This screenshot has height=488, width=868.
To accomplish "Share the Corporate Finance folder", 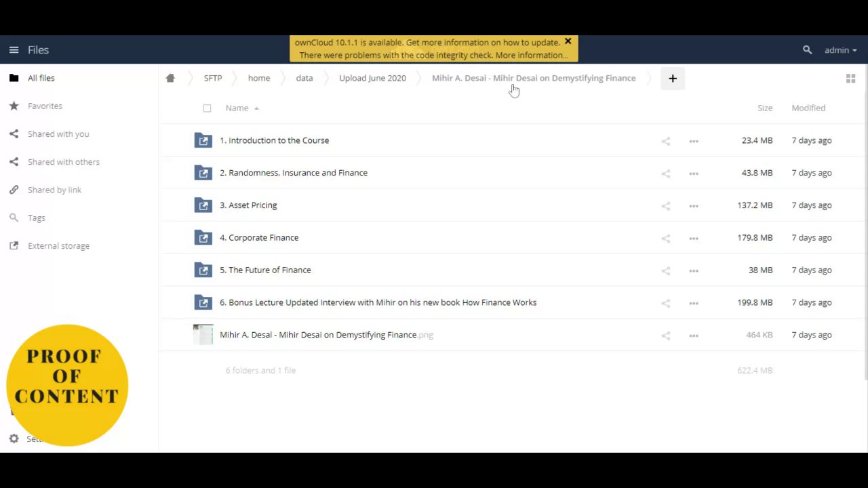I will point(665,238).
